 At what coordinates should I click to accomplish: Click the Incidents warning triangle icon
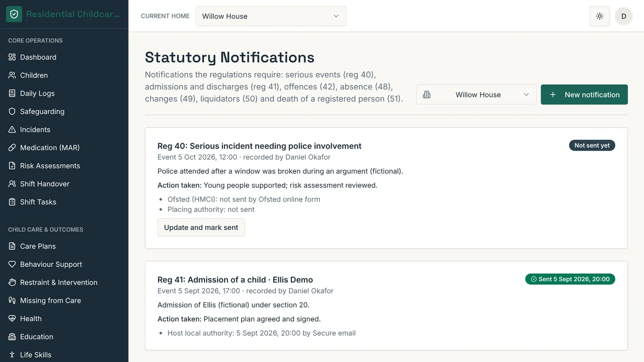click(12, 130)
